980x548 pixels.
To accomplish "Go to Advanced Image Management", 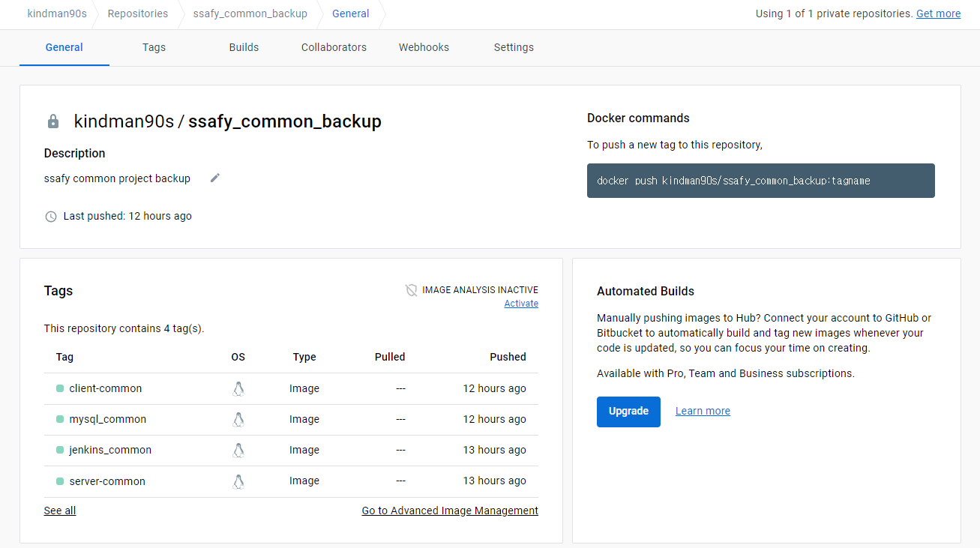I will pyautogui.click(x=450, y=511).
